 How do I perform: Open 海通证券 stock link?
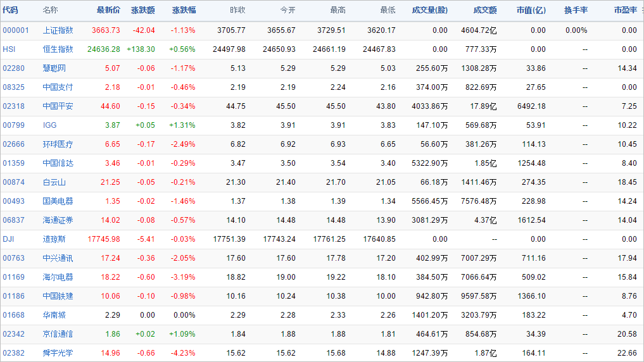coord(58,220)
